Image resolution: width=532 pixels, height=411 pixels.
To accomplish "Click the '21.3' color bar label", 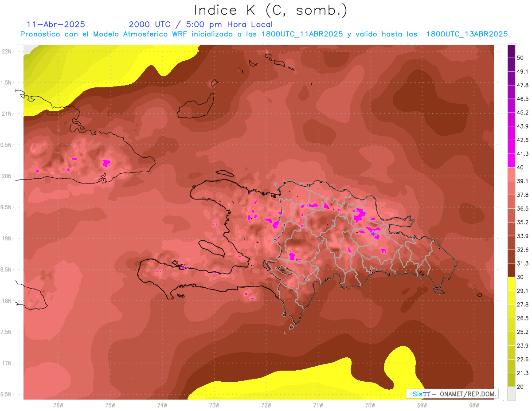I will (x=523, y=373).
